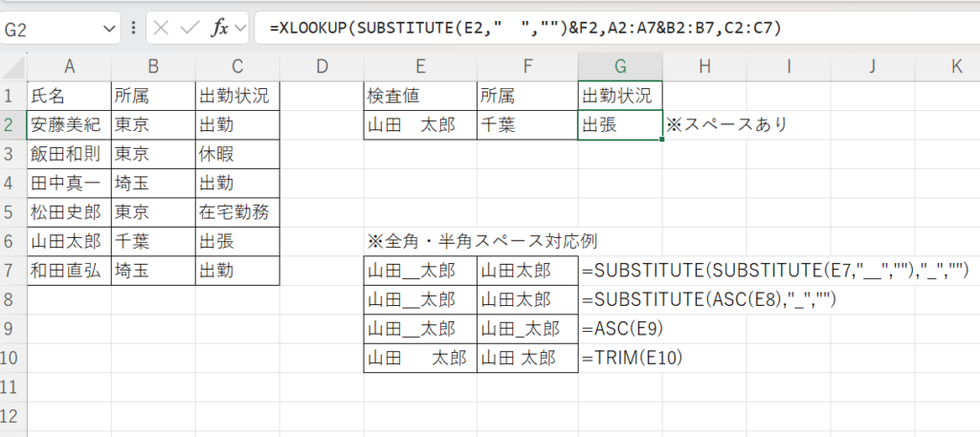Image resolution: width=980 pixels, height=437 pixels.
Task: Click cell F2 showing 千葉
Action: (x=527, y=125)
